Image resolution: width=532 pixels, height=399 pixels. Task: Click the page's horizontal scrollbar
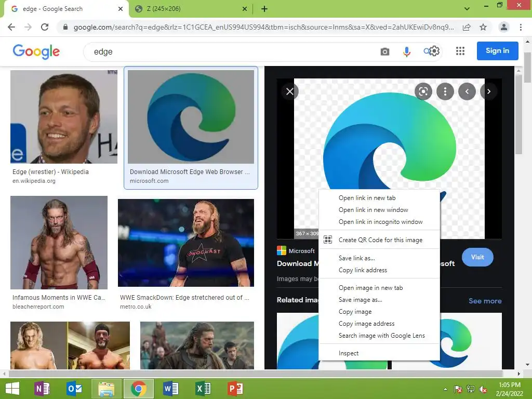pos(255,374)
